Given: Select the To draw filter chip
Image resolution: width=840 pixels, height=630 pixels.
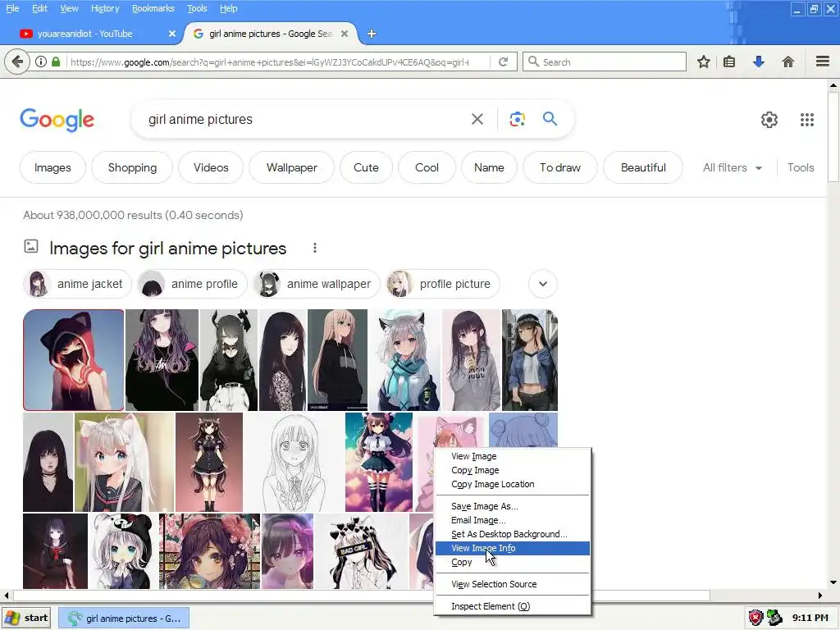Looking at the screenshot, I should [x=559, y=167].
